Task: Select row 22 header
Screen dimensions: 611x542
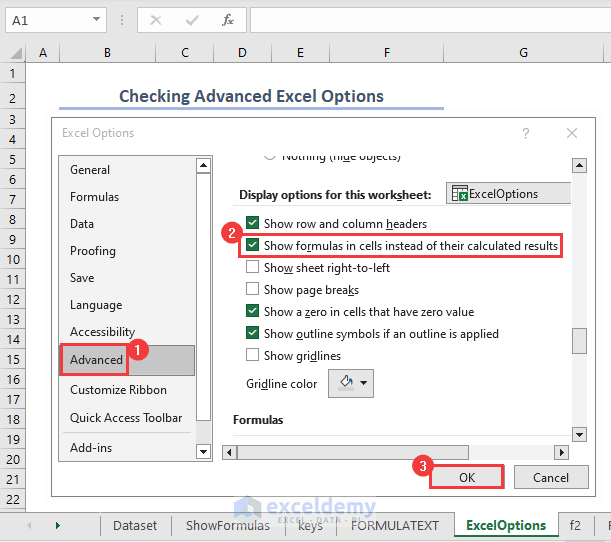Action: pos(12,499)
